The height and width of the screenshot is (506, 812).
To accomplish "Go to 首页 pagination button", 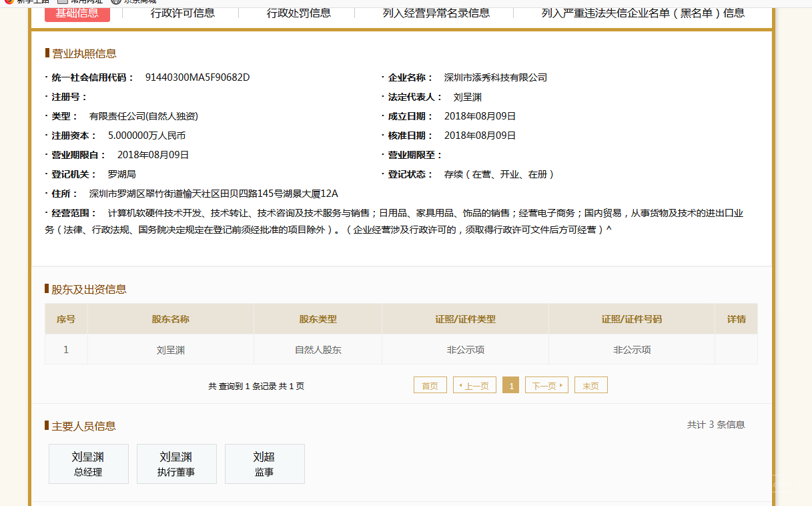I will tap(430, 385).
